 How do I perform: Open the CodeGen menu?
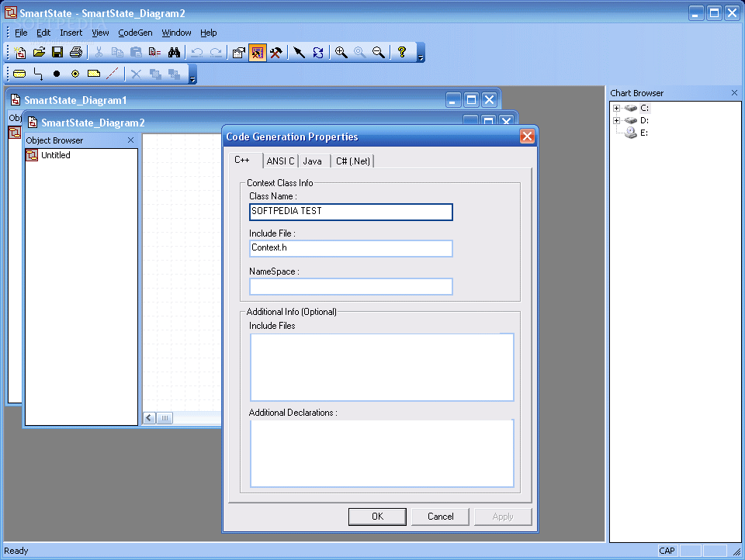click(135, 33)
